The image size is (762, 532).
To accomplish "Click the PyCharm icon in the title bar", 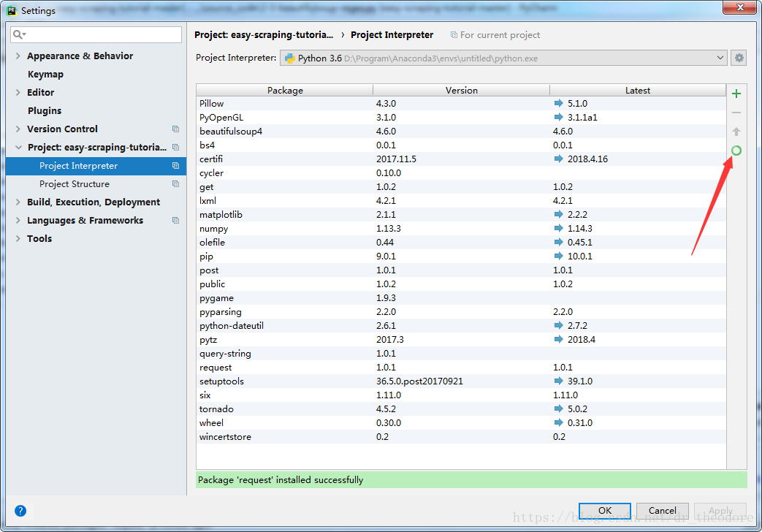I will tap(12, 10).
